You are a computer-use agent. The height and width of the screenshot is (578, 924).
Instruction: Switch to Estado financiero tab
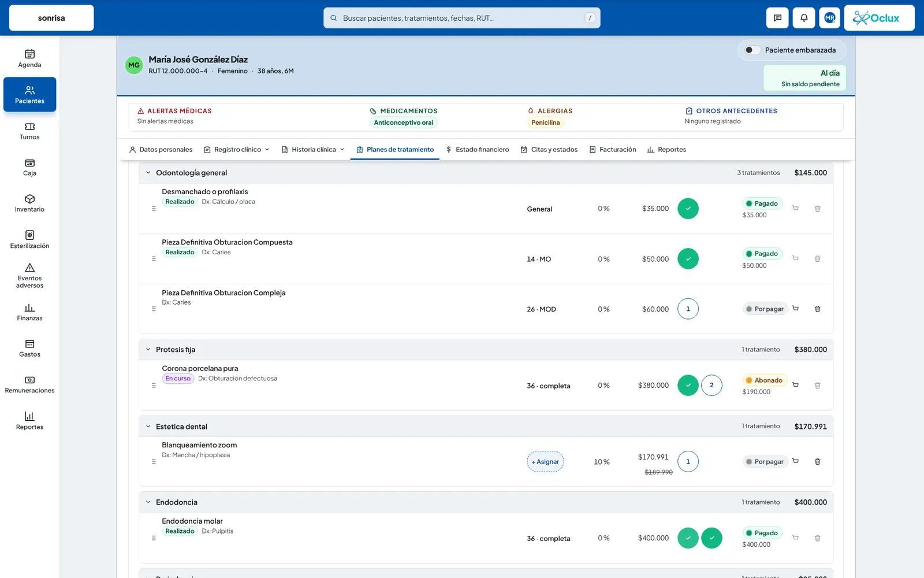[x=478, y=150]
